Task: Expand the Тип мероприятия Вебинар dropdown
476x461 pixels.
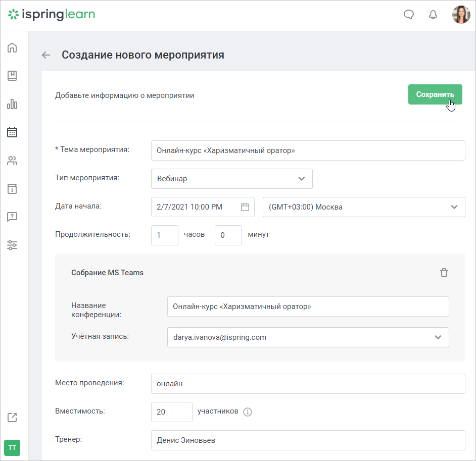Action: click(x=231, y=179)
